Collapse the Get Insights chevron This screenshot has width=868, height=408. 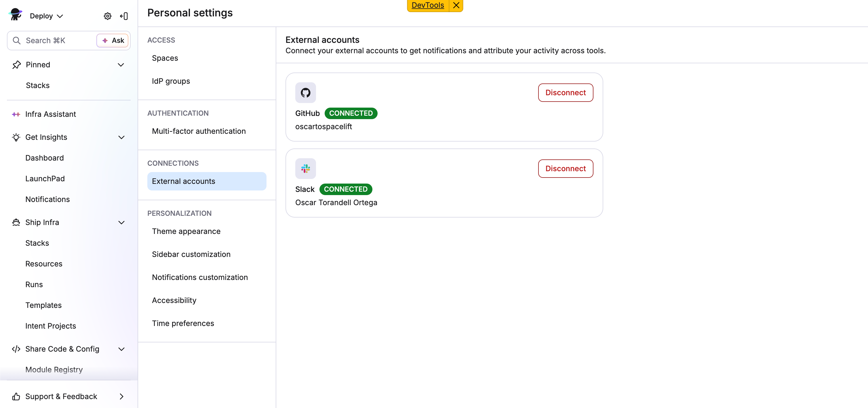click(121, 137)
